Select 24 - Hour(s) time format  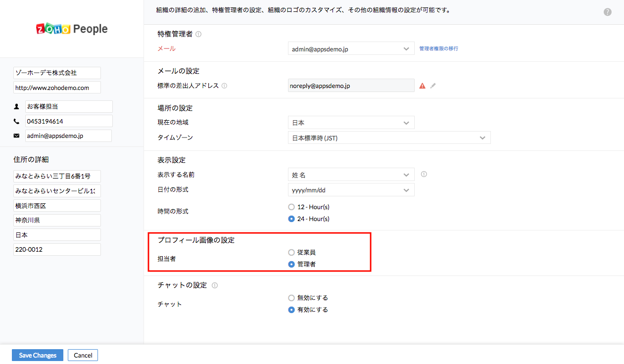[x=291, y=219]
